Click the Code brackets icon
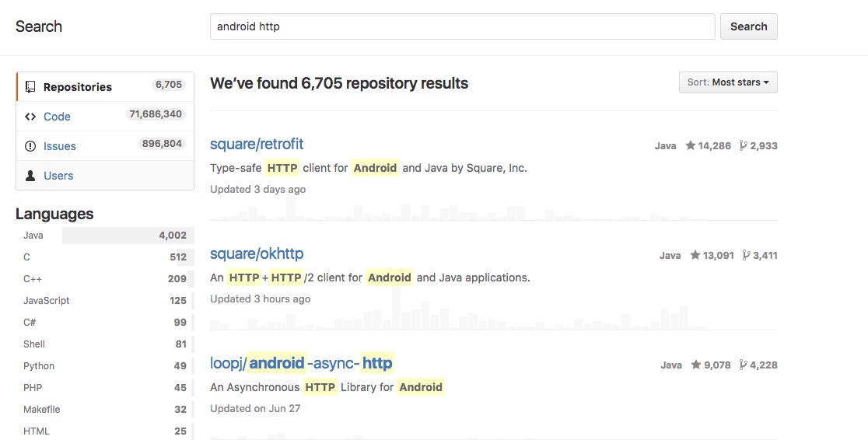Viewport: 868px width, 440px height. coord(30,117)
